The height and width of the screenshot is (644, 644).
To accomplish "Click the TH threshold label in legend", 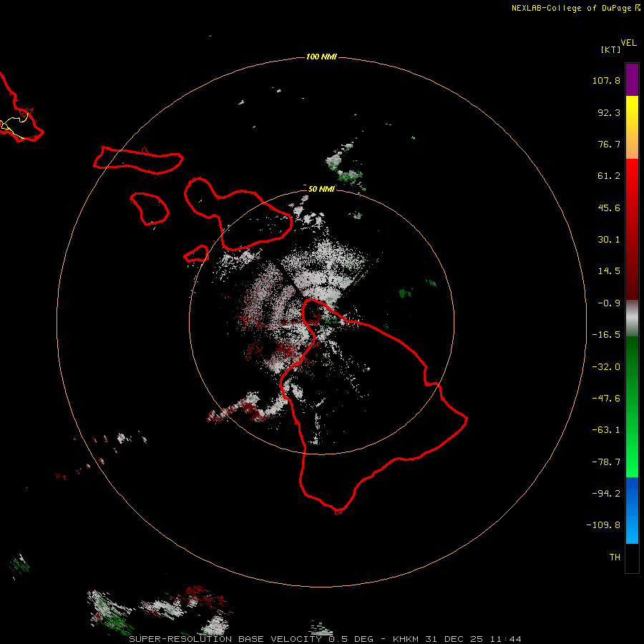I will click(x=615, y=557).
